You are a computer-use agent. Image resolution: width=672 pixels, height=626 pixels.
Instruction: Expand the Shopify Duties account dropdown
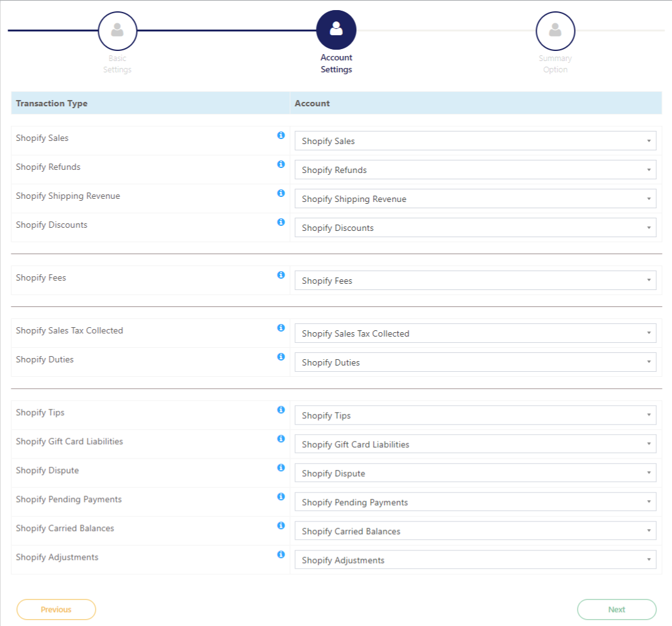[475, 362]
